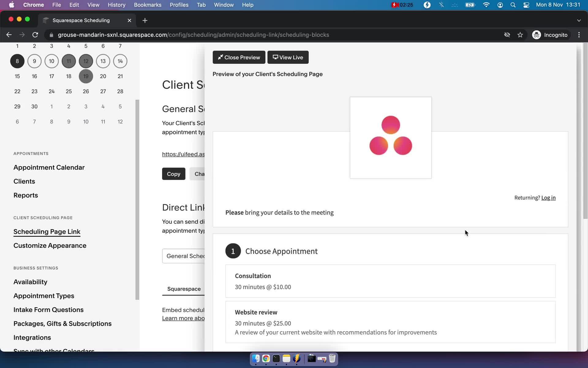Click the Customize Appearance sidebar icon
Screen dimensions: 588x368
pyautogui.click(x=50, y=245)
